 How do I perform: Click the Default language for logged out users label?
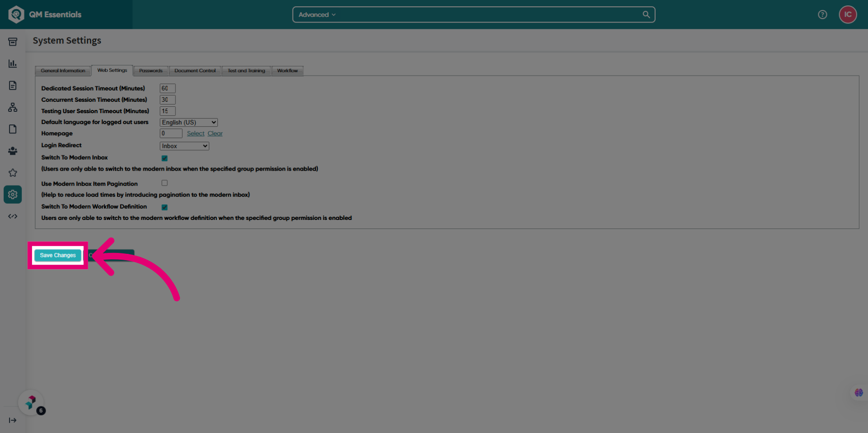pos(95,122)
